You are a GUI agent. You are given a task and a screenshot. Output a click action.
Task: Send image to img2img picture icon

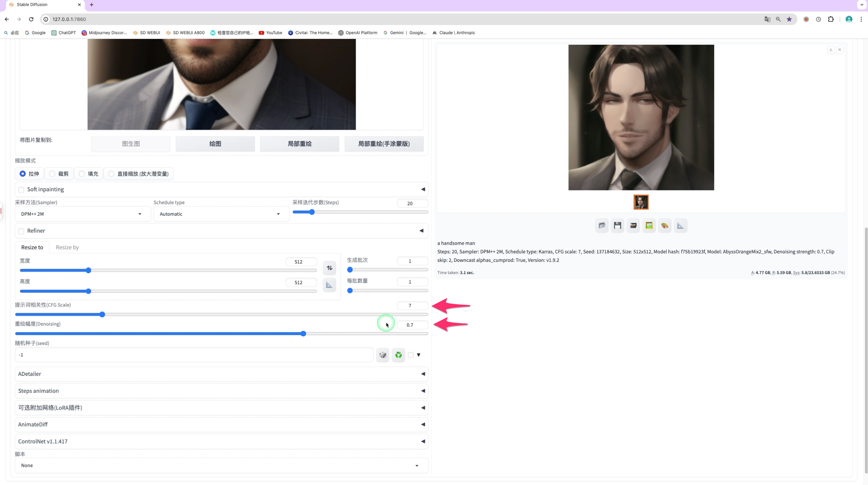pos(649,226)
